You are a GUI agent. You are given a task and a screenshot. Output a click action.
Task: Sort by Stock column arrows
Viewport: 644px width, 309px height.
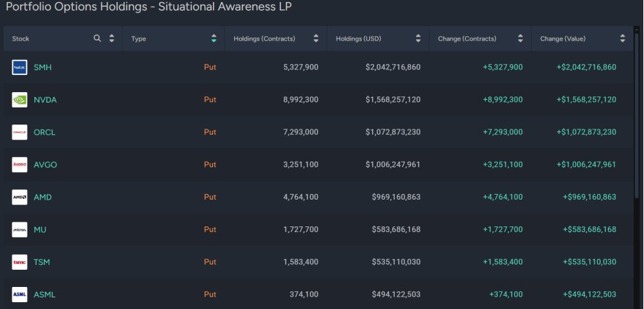[112, 39]
